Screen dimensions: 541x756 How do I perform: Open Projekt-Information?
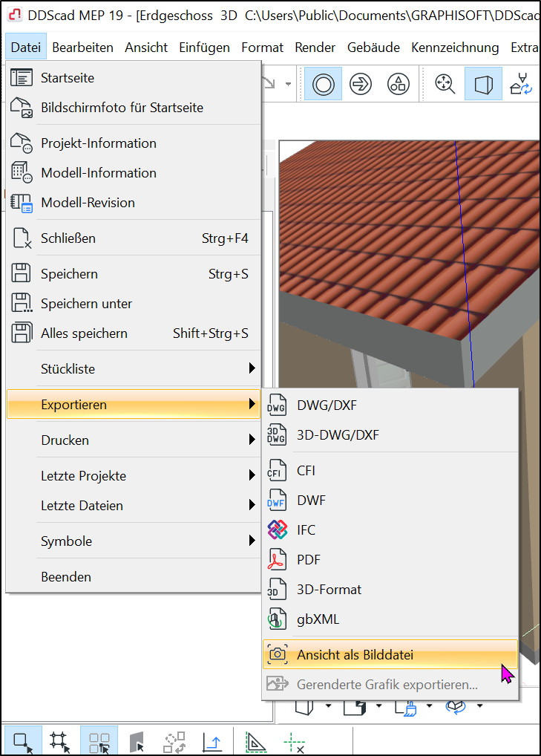click(134, 143)
